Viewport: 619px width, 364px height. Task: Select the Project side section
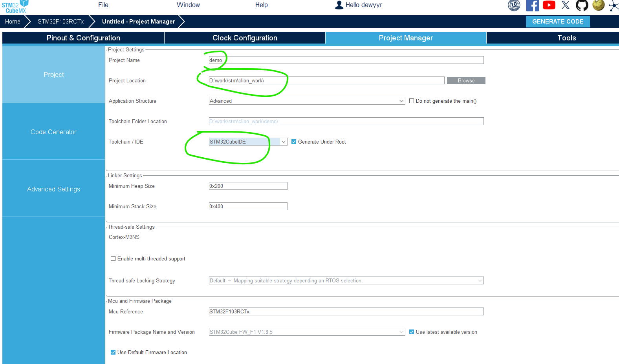(53, 75)
